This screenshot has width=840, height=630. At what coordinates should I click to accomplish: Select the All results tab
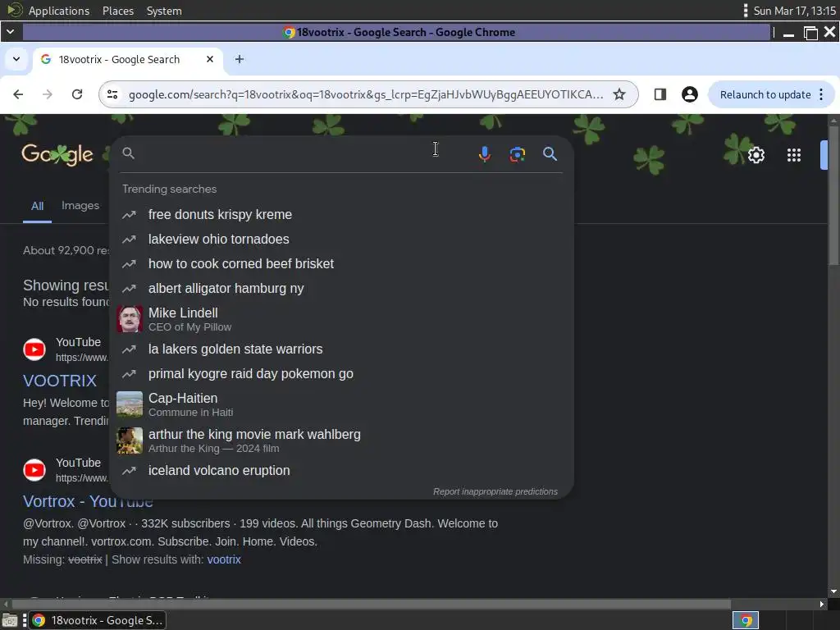(37, 206)
